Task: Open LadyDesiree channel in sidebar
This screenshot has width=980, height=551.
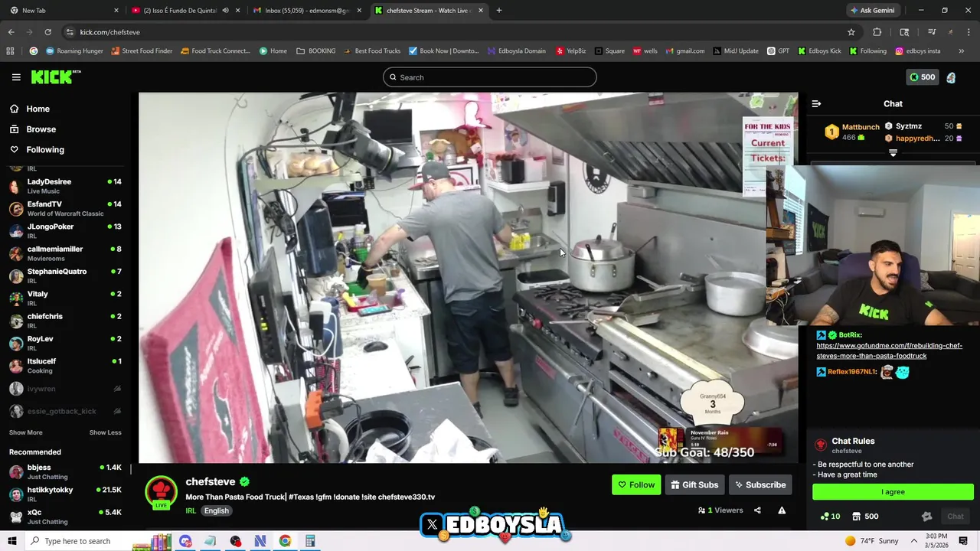Action: coord(65,186)
